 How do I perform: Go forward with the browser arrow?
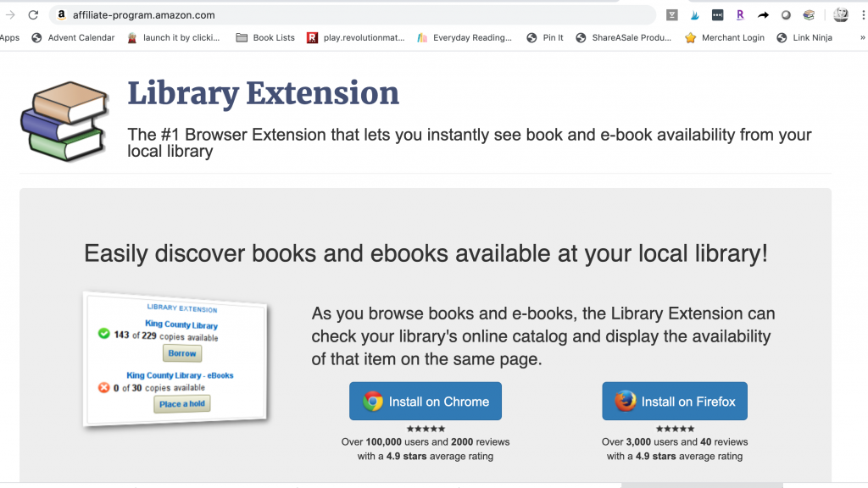(10, 15)
